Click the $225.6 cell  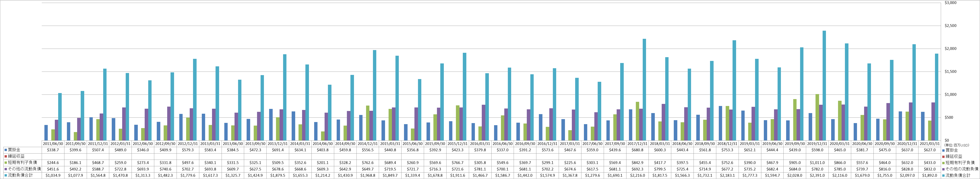(x=570, y=163)
